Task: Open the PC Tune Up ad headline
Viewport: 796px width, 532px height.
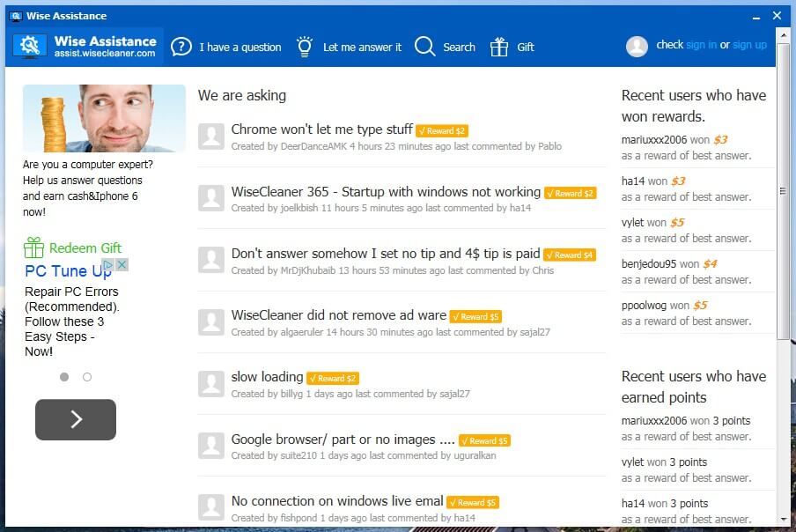Action: (x=68, y=271)
